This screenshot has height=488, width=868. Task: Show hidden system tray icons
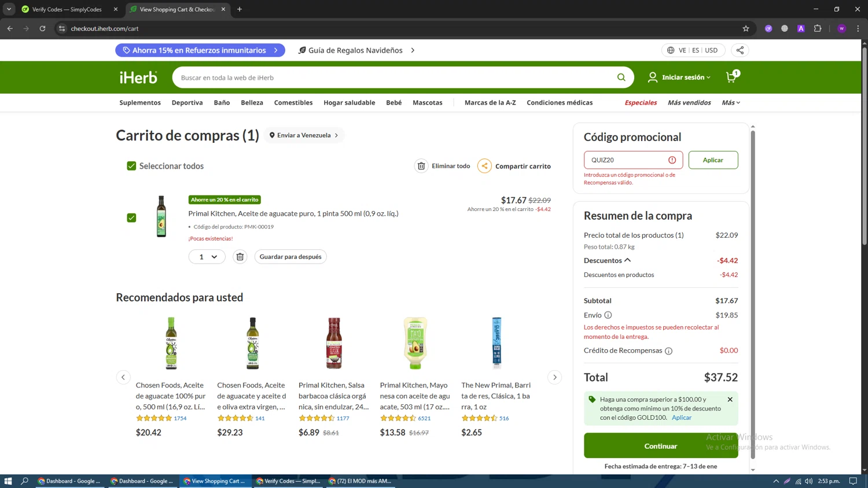click(776, 481)
